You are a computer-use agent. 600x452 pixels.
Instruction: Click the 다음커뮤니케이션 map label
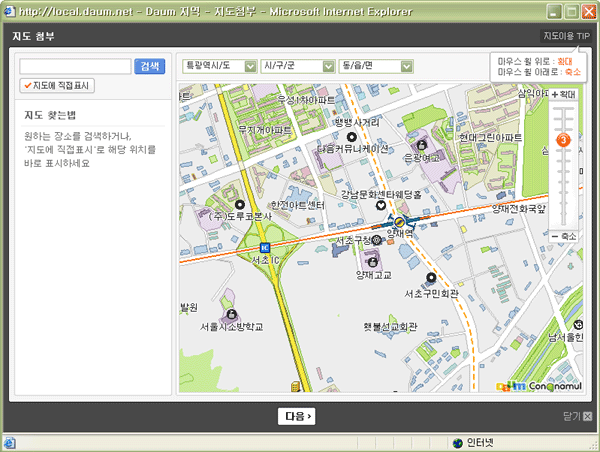point(353,149)
